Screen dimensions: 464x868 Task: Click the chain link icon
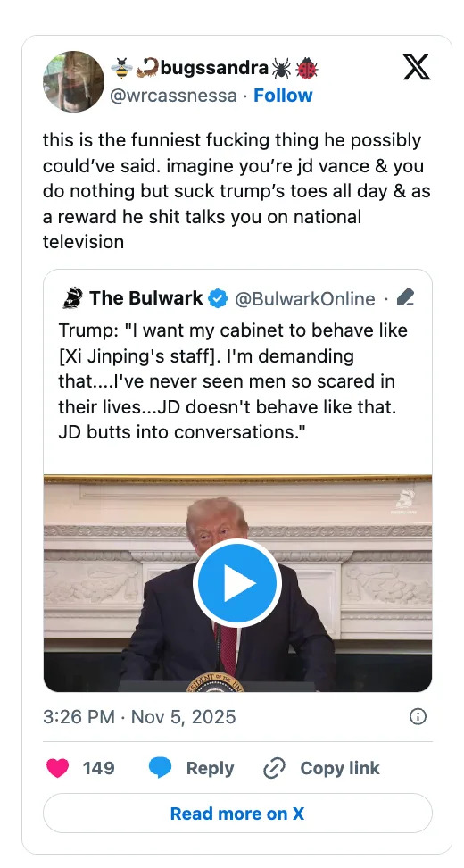(274, 768)
